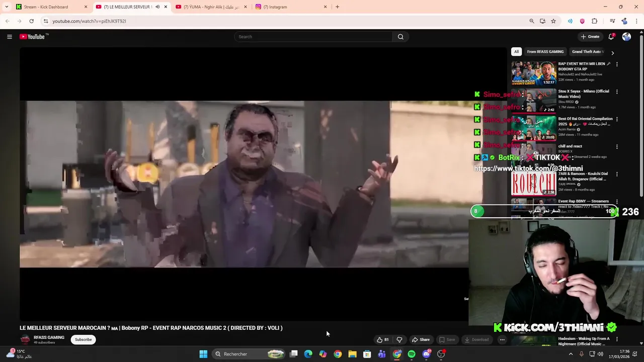This screenshot has width=644, height=362.
Task: Switch to the YUMA - Nghir Alik tab
Action: (x=211, y=7)
